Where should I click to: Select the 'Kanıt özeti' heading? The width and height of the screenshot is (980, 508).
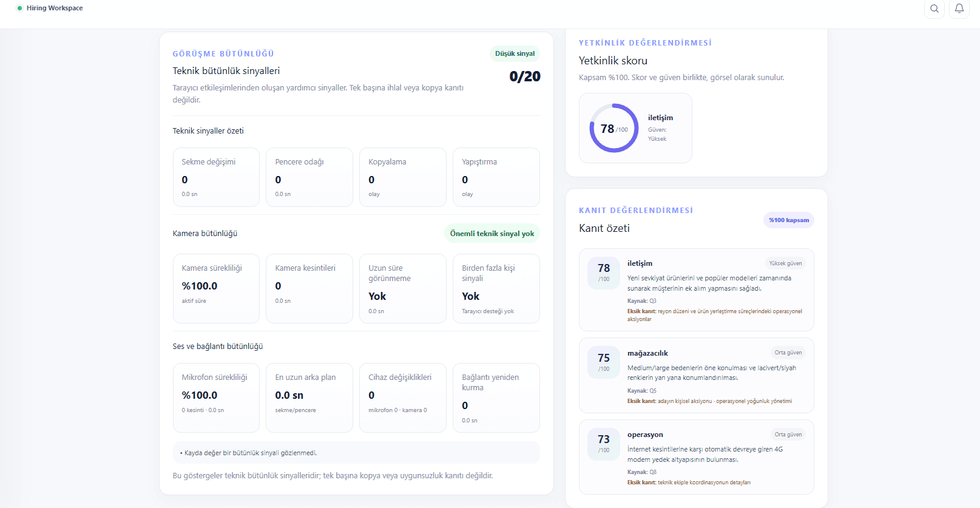(x=604, y=228)
